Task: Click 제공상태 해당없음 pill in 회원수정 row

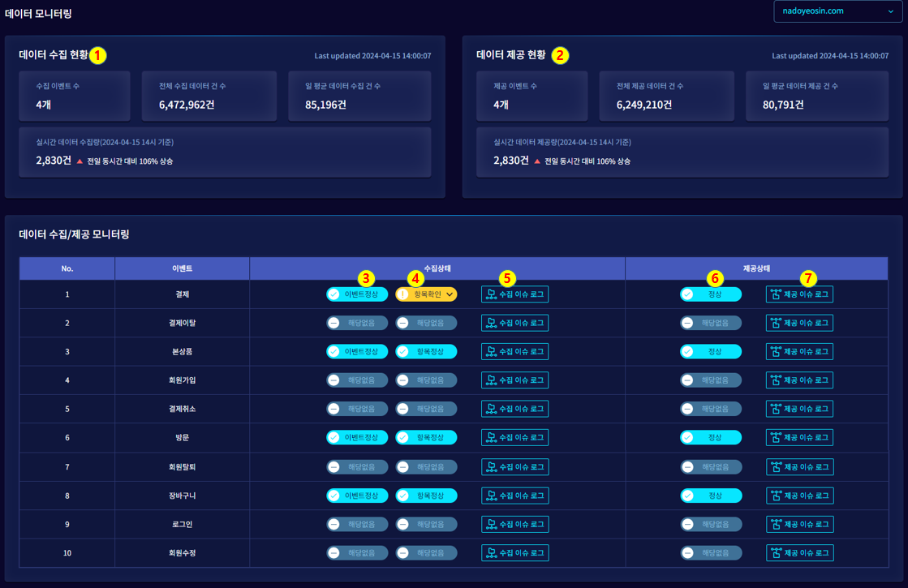Action: coord(711,552)
